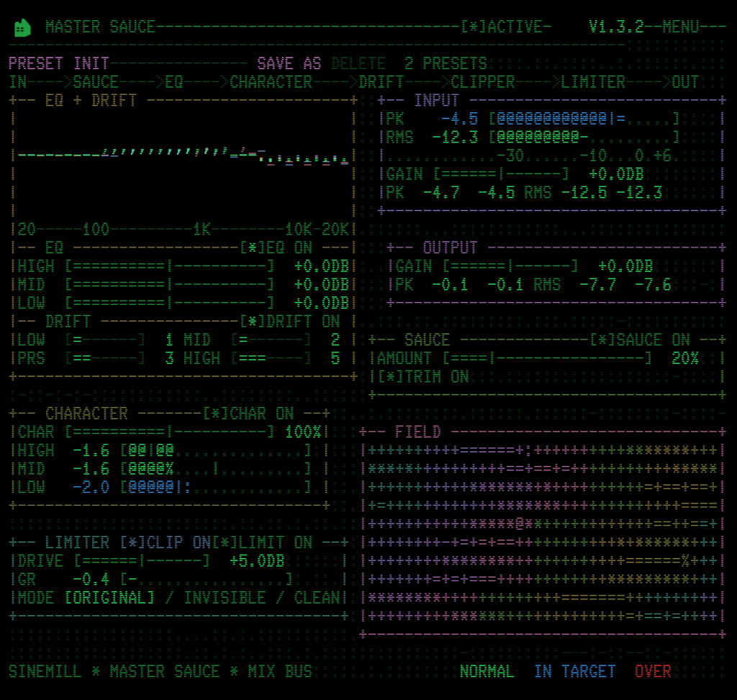
Task: Open the 2 PRESETS list
Action: [446, 63]
